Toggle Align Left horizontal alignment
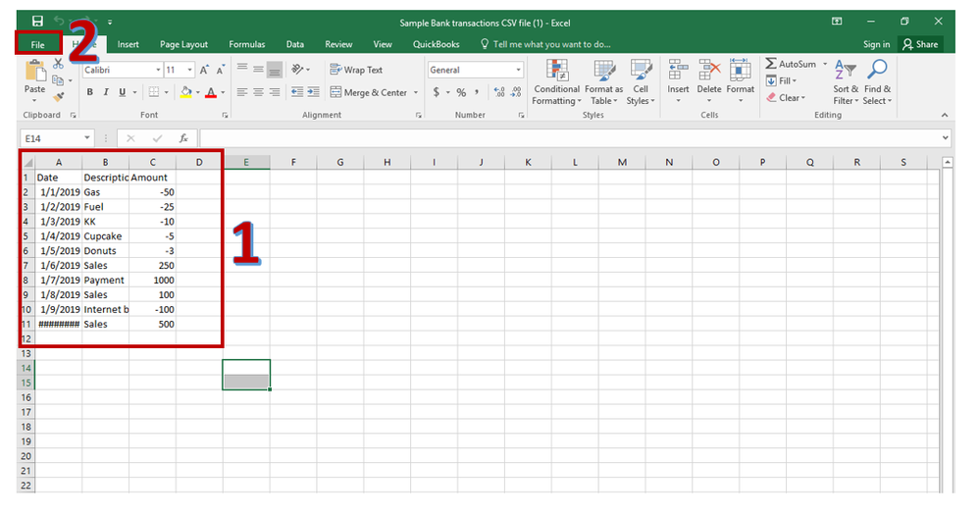Viewport: 980px width, 515px height. 242,92
